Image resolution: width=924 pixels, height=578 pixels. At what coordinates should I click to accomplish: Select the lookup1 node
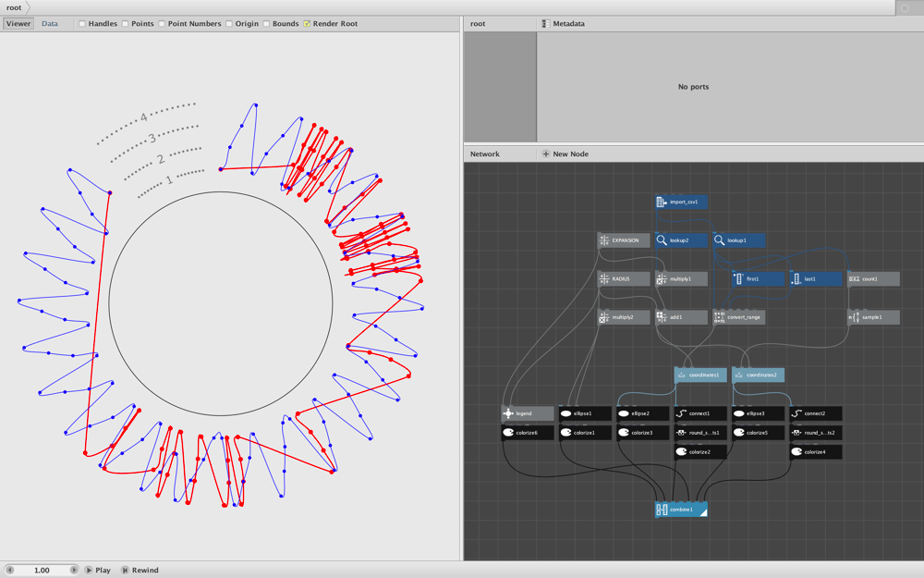coord(739,240)
